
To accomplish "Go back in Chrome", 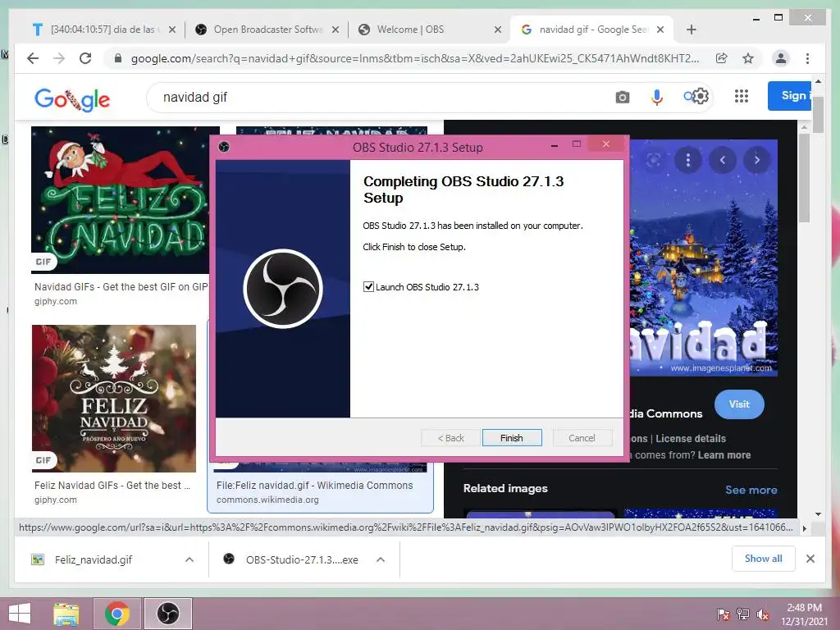I will point(33,58).
